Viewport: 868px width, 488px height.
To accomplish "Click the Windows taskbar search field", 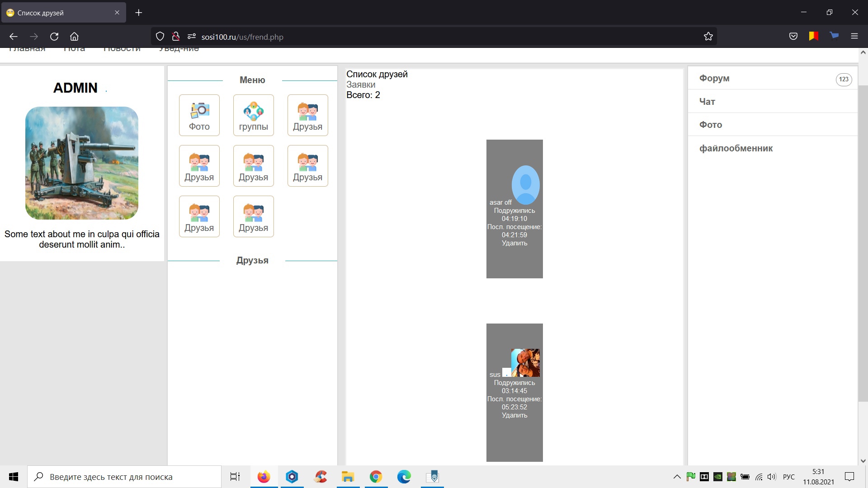I will (124, 477).
